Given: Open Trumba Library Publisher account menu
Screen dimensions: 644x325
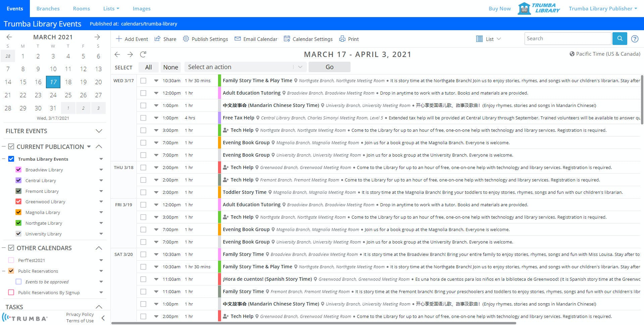Looking at the screenshot, I should tap(603, 8).
